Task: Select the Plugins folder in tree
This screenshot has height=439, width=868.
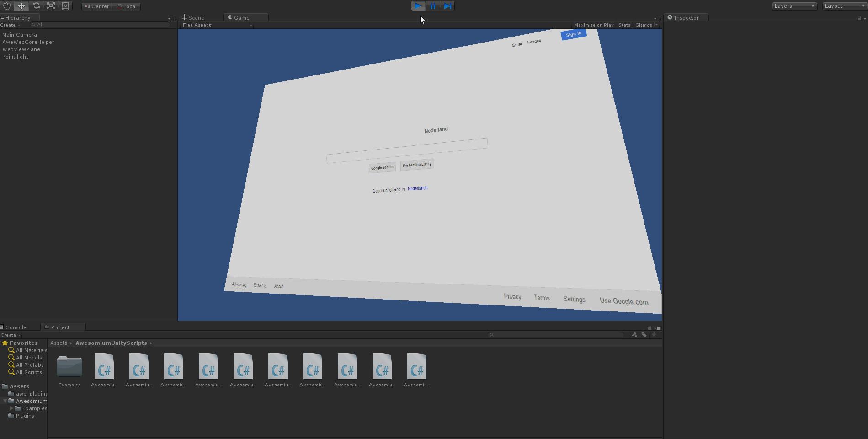Action: [21, 416]
